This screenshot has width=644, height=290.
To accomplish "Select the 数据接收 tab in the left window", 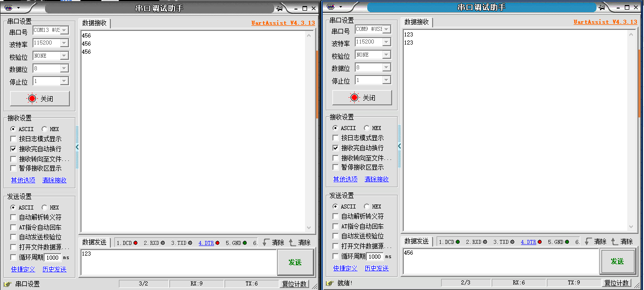I will [x=95, y=23].
